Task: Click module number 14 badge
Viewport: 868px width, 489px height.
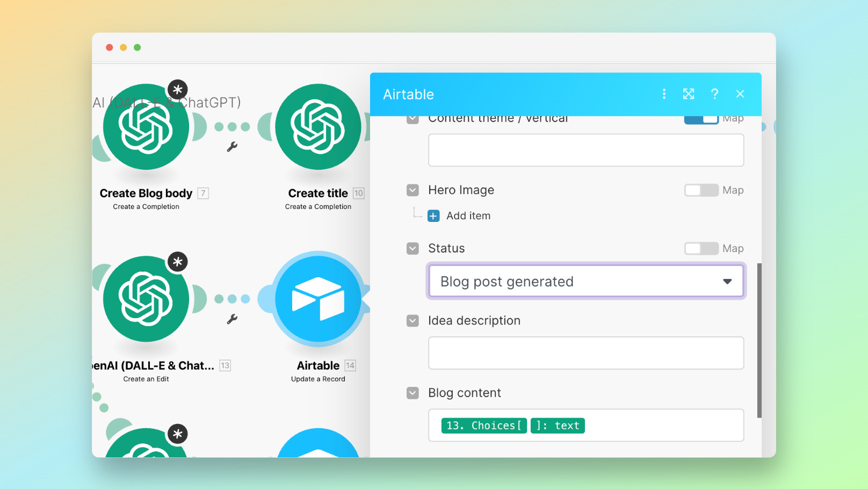Action: pos(350,366)
